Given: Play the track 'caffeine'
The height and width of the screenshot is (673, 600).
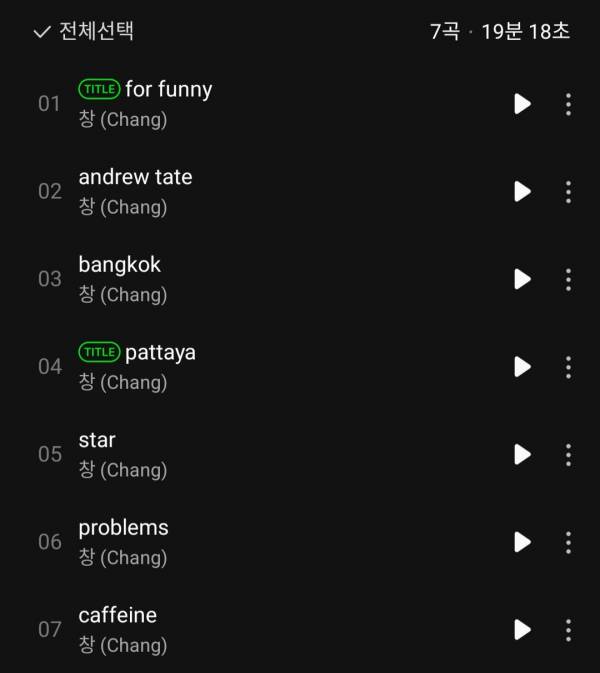Looking at the screenshot, I should [522, 629].
